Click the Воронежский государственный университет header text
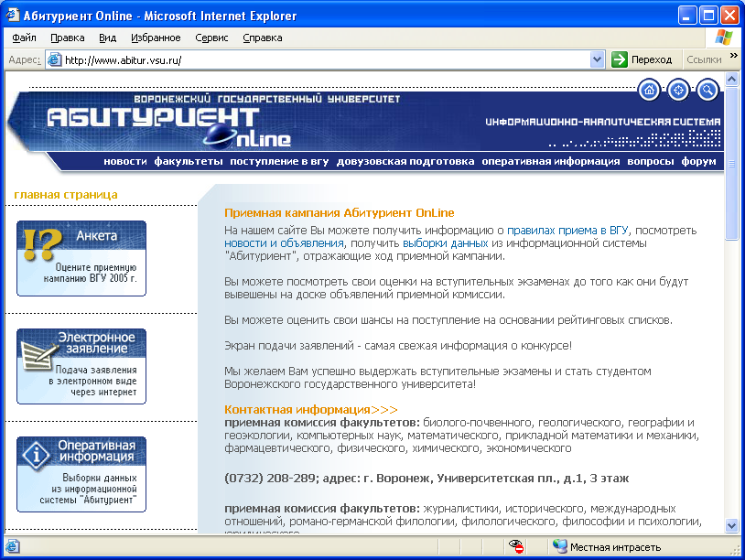This screenshot has width=745, height=560. pyautogui.click(x=267, y=99)
